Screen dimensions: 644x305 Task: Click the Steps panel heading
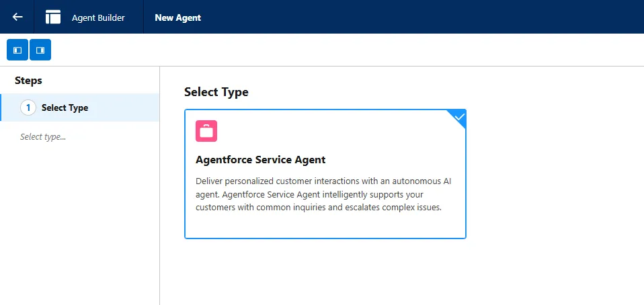(28, 81)
